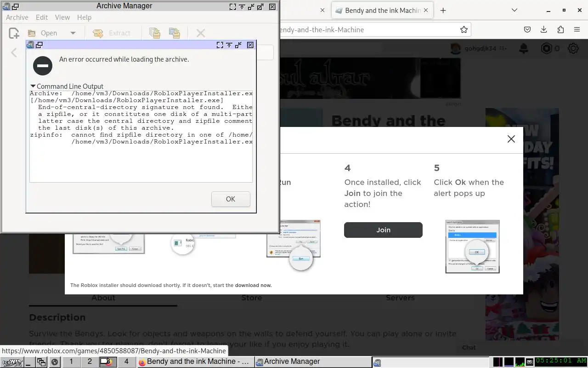Click the error dialog sticky icon
Image resolution: width=588 pixels, height=368 pixels.
click(40, 45)
